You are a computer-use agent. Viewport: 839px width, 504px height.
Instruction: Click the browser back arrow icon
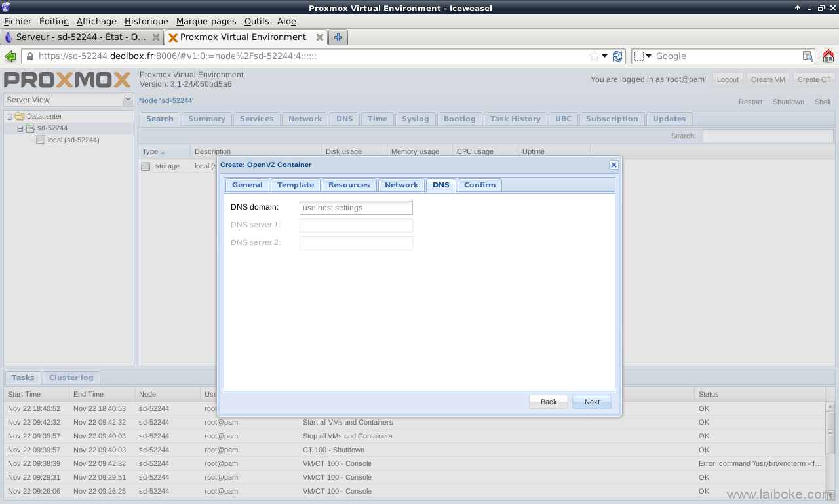(x=10, y=56)
